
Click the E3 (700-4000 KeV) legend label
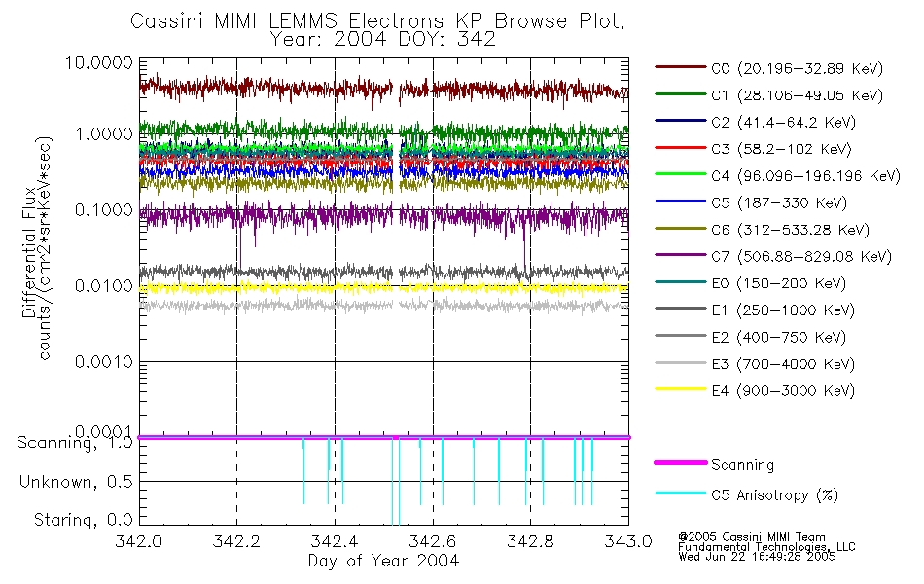click(783, 364)
